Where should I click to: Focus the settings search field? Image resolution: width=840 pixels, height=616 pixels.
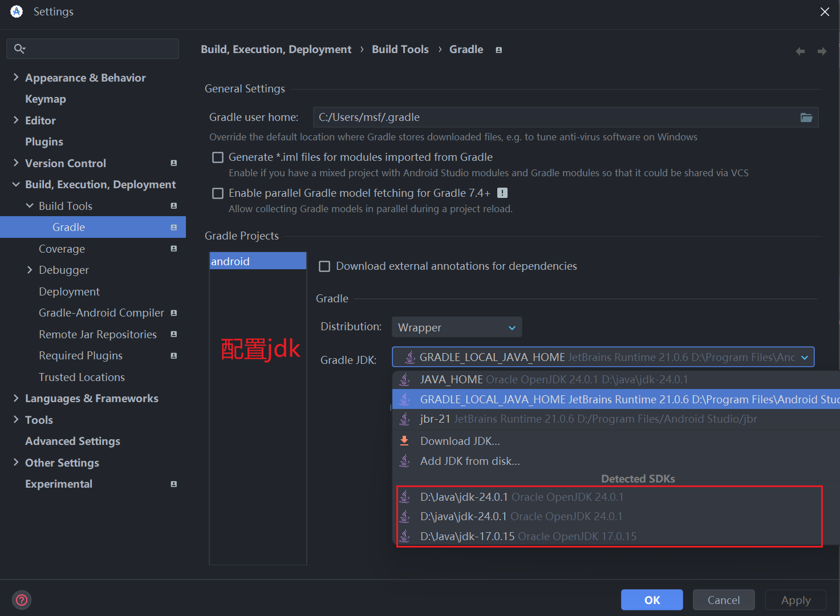92,48
